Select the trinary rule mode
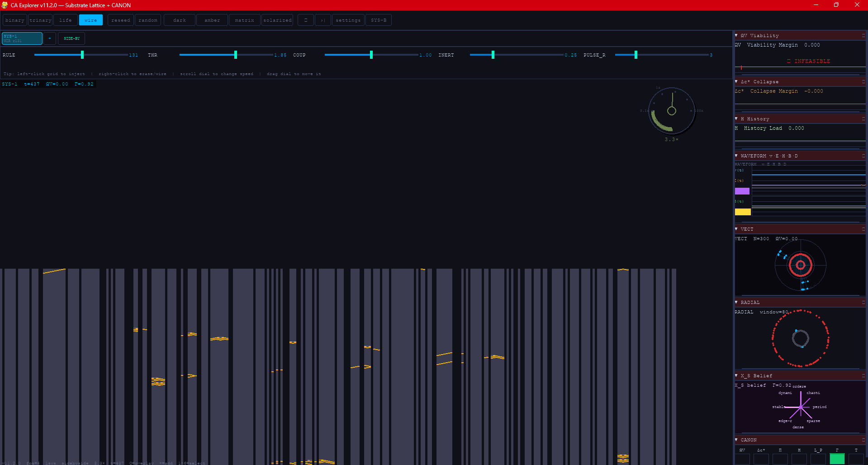Image resolution: width=868 pixels, height=465 pixels. coord(41,20)
